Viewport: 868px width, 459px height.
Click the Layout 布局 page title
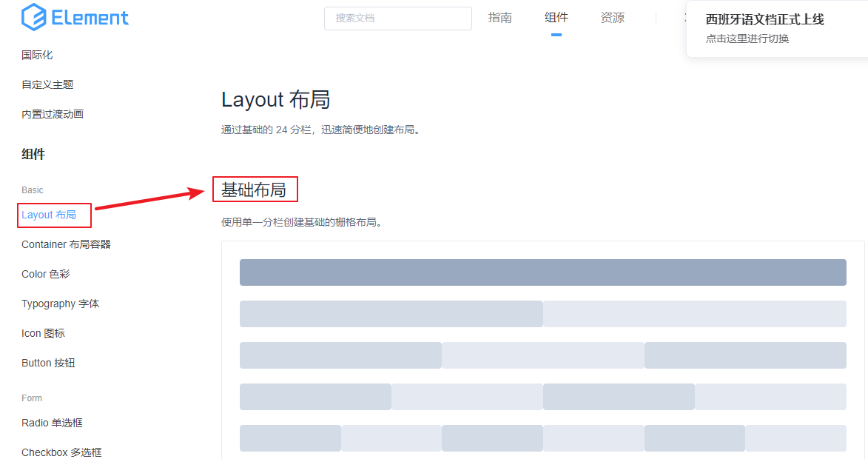[x=275, y=99]
